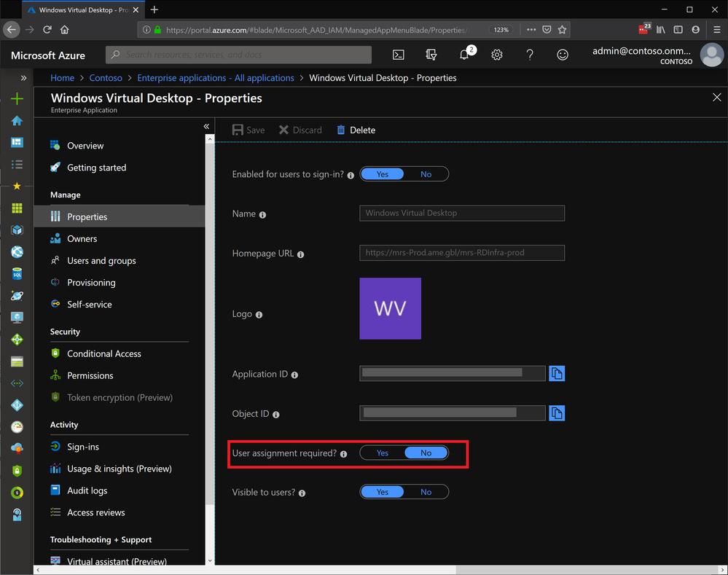
Task: Open All services list icon
Action: 17,165
